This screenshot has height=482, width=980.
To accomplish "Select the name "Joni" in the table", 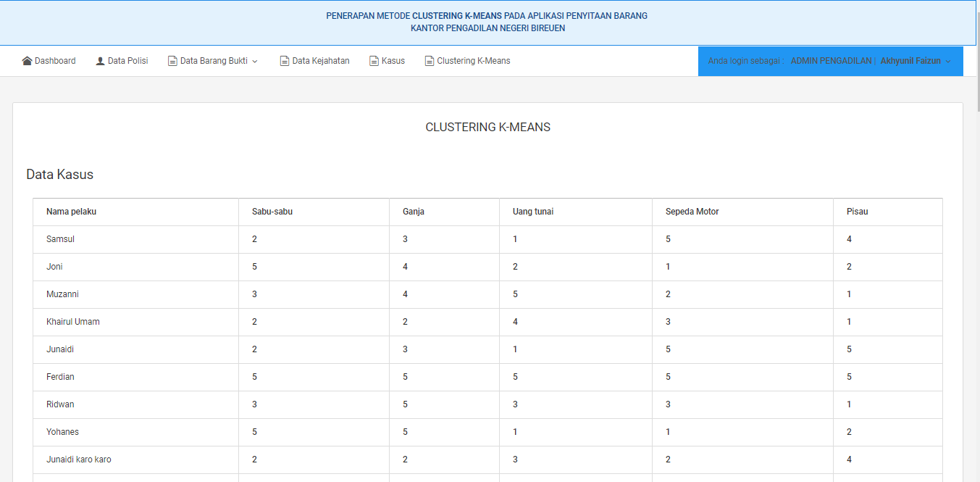I will click(x=54, y=267).
